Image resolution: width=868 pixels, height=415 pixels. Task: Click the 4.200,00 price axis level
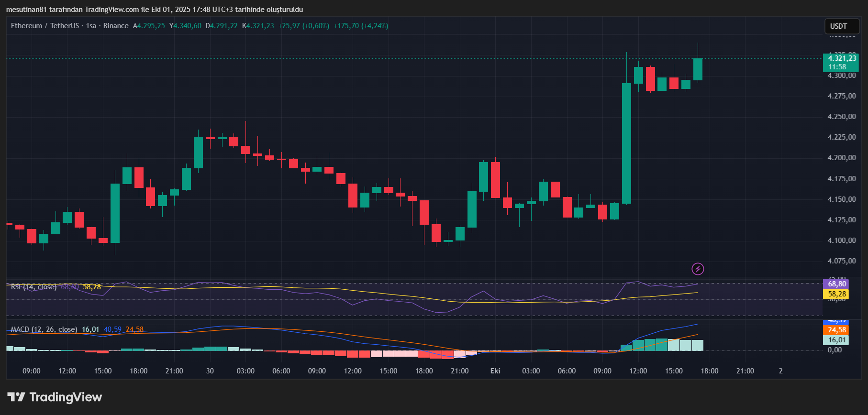pos(841,158)
